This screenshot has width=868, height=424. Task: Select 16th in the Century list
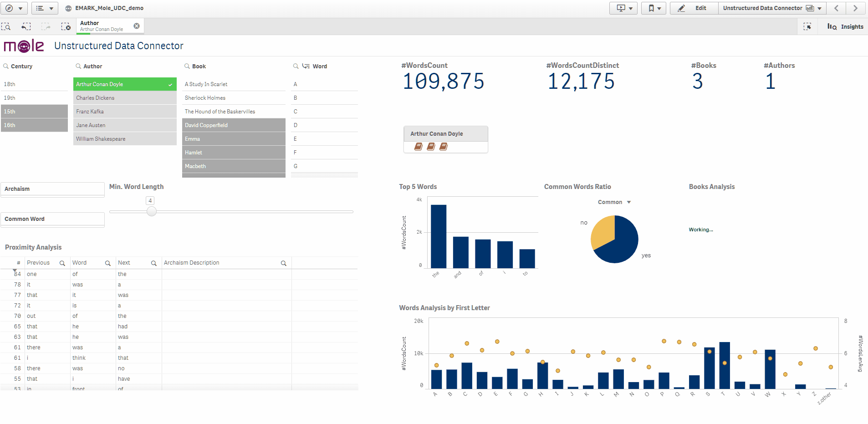[35, 125]
